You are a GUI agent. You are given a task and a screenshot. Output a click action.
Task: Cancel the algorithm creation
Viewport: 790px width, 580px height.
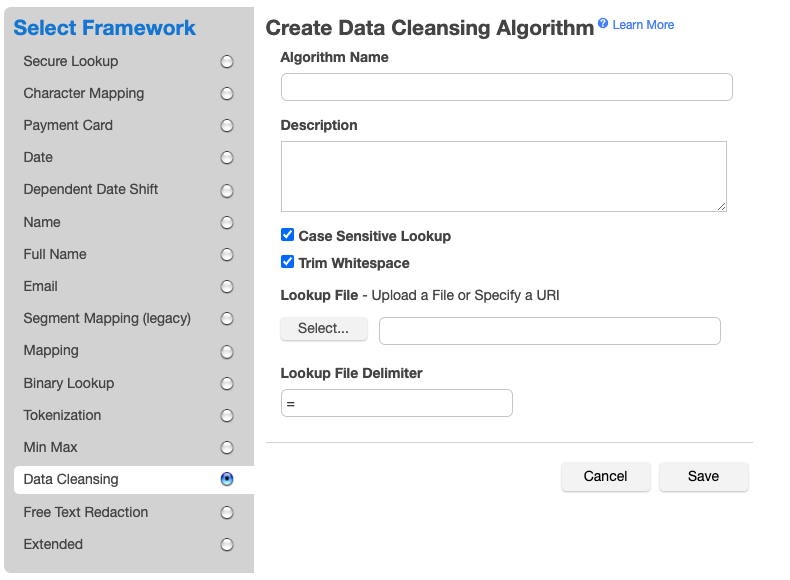(605, 476)
